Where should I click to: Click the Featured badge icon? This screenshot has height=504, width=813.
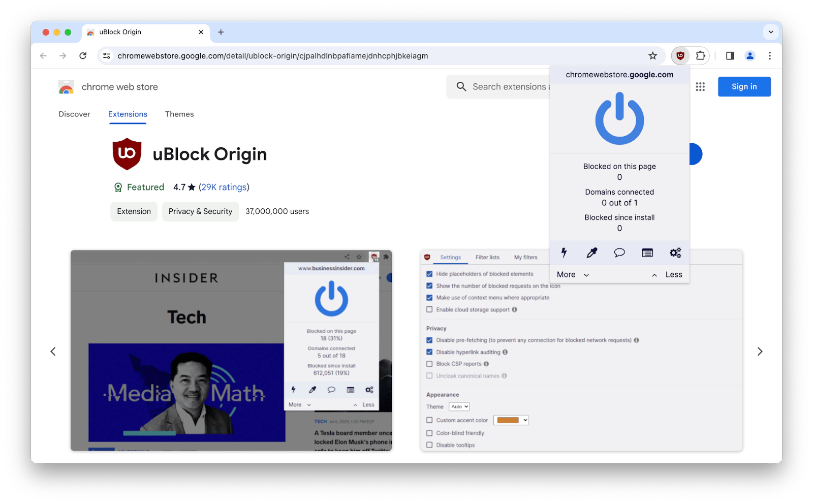click(x=118, y=187)
